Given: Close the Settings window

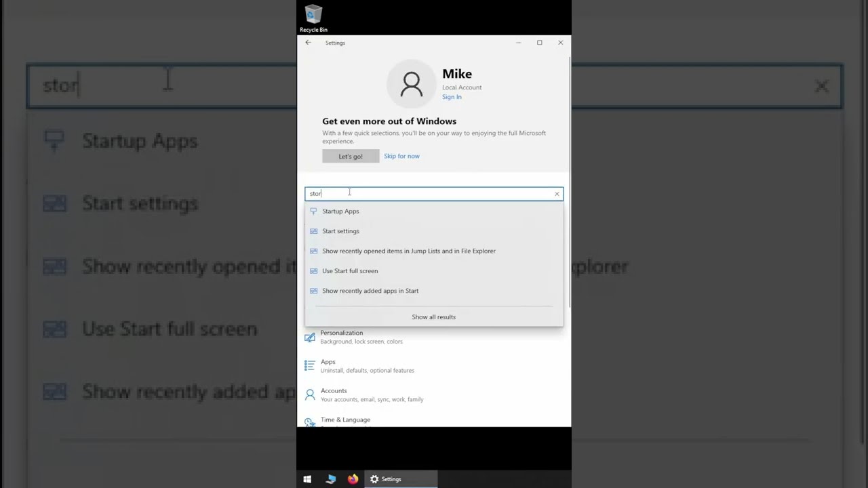Looking at the screenshot, I should pyautogui.click(x=561, y=43).
